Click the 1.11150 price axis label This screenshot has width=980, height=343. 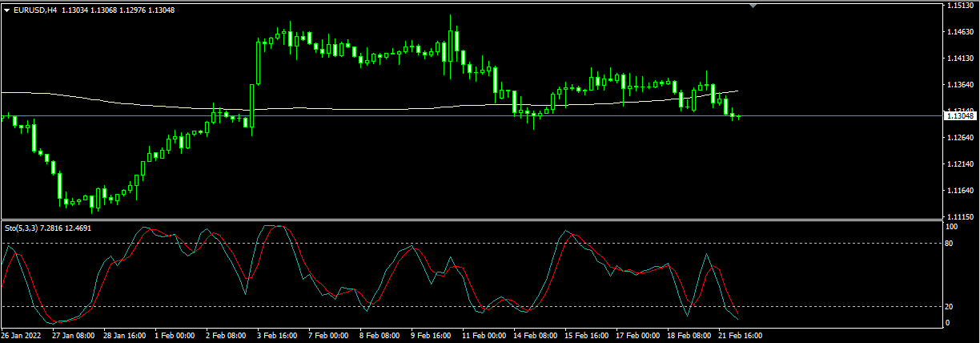[959, 217]
